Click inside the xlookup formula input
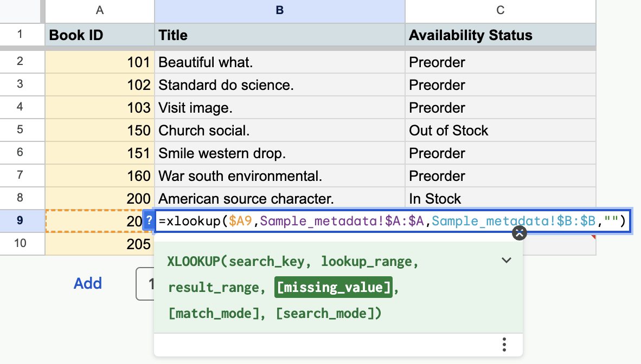641x364 pixels. [390, 221]
